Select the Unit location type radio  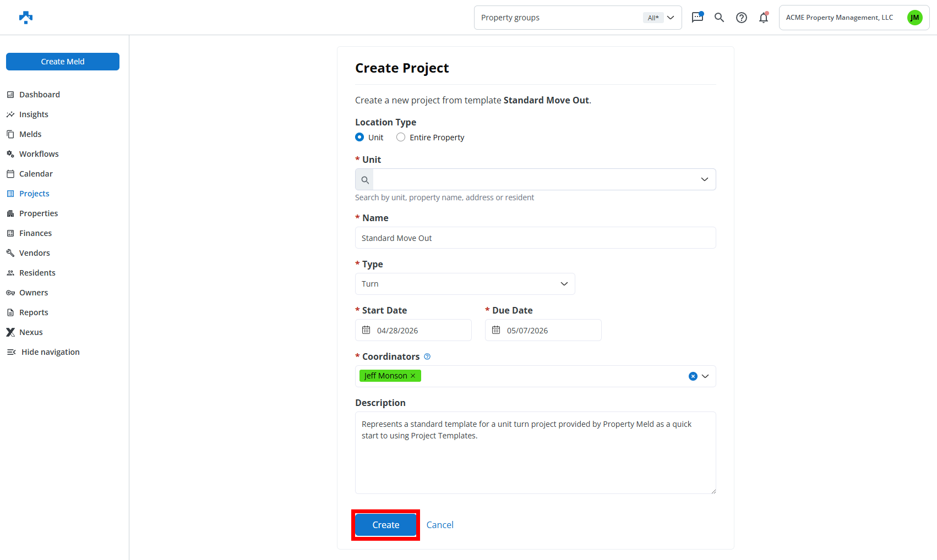point(359,137)
